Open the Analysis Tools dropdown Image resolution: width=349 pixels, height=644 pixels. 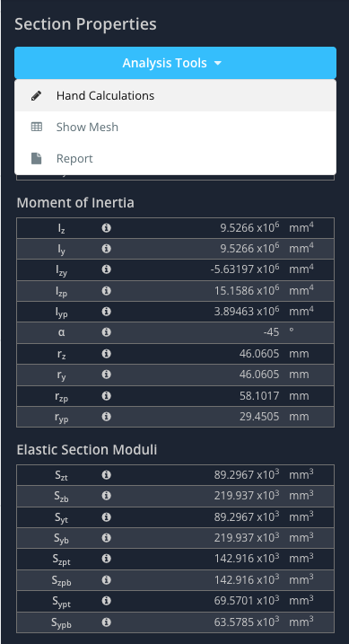tap(175, 63)
